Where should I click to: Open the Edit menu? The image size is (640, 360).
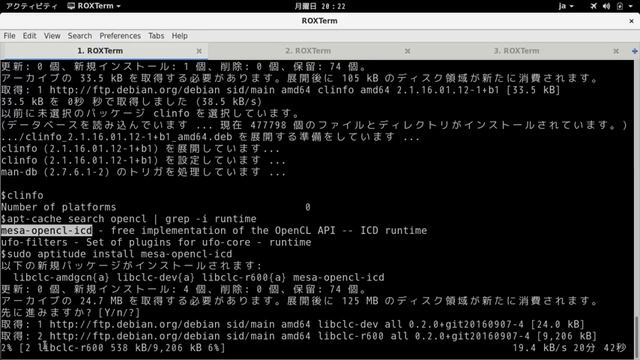[x=29, y=36]
